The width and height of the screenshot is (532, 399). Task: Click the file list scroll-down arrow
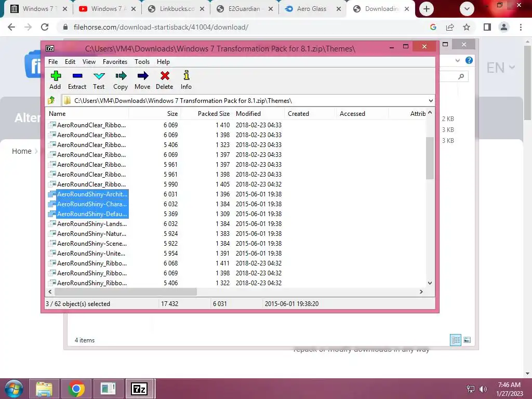(430, 283)
